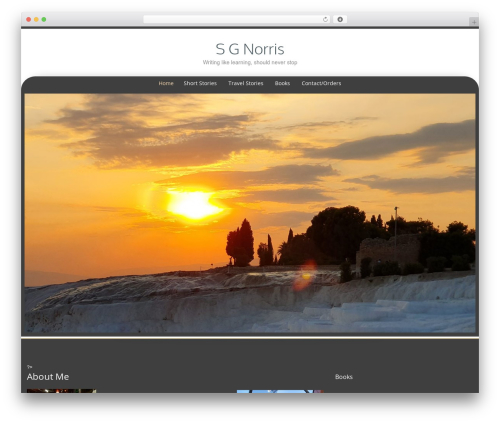Select Books in the navigation bar
500x423 pixels.
(x=282, y=83)
